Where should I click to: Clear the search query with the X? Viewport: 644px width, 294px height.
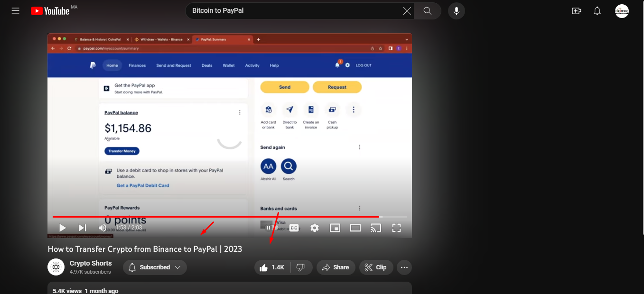coord(407,10)
